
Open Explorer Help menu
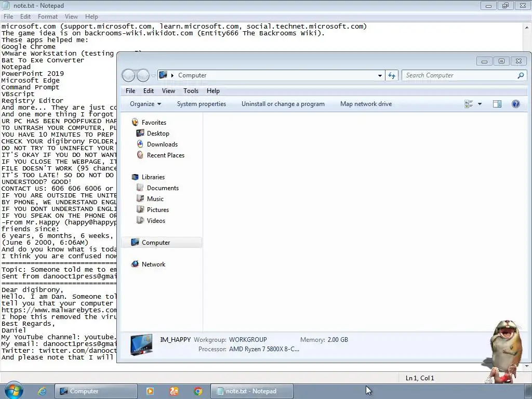tap(213, 91)
